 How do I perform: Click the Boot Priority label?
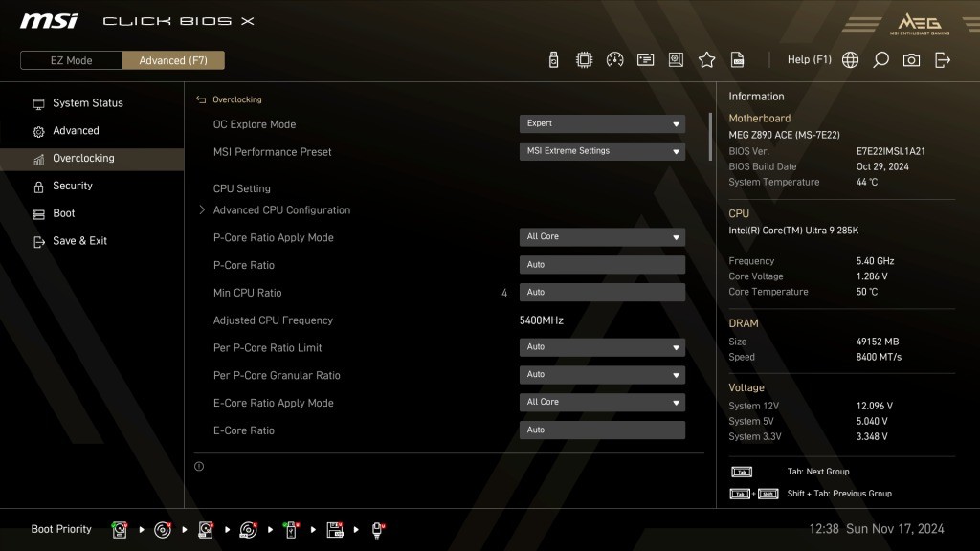tap(61, 529)
